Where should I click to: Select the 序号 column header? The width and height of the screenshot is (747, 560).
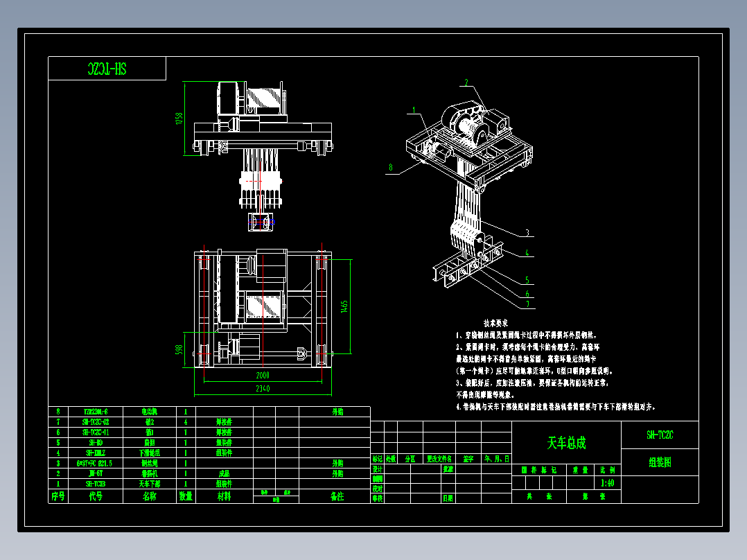coord(58,496)
